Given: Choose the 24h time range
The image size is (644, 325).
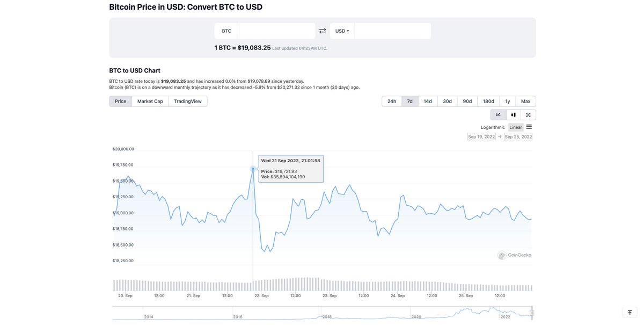Looking at the screenshot, I should coord(392,101).
